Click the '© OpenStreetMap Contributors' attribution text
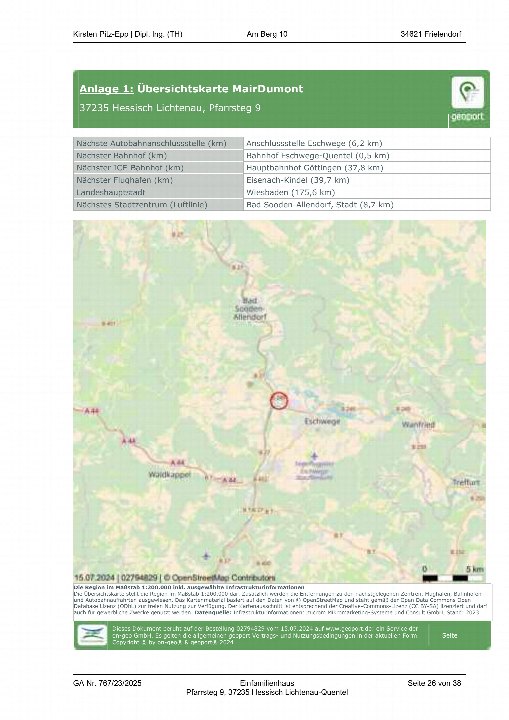 220,578
